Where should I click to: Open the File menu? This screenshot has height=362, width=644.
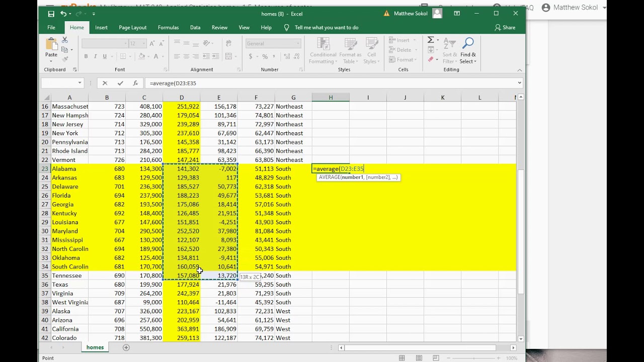[x=51, y=28]
